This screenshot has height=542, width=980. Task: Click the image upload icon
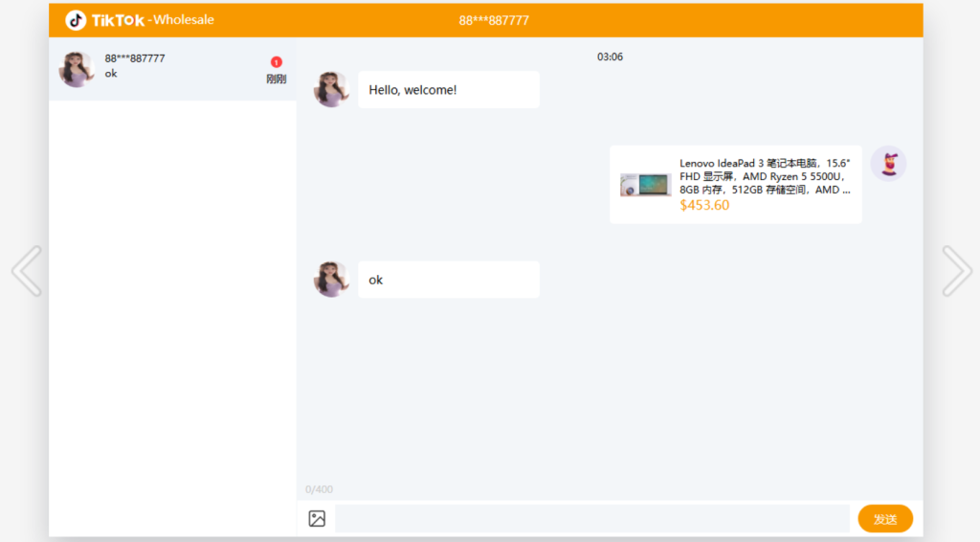pyautogui.click(x=317, y=518)
